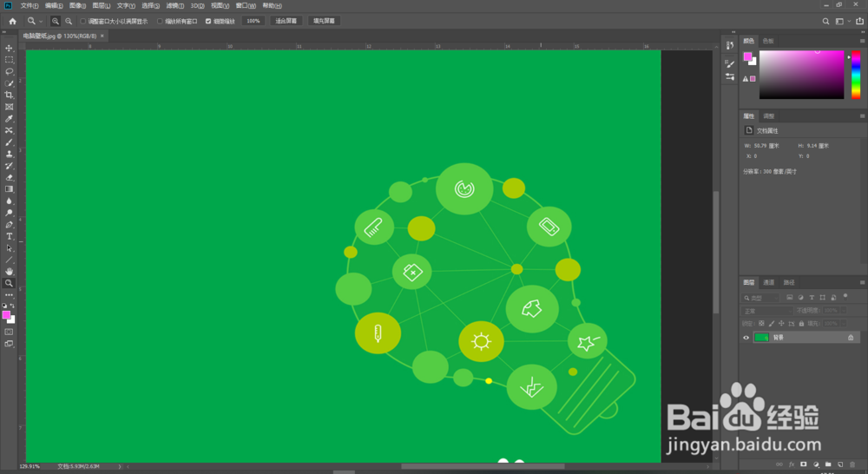Select the Zoom tool in toolbox

click(9, 283)
